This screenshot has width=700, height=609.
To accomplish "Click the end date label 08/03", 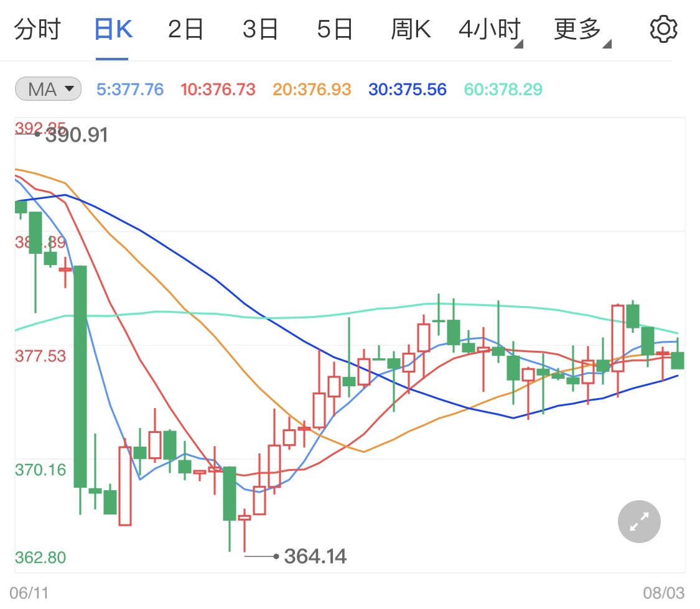I will click(663, 593).
